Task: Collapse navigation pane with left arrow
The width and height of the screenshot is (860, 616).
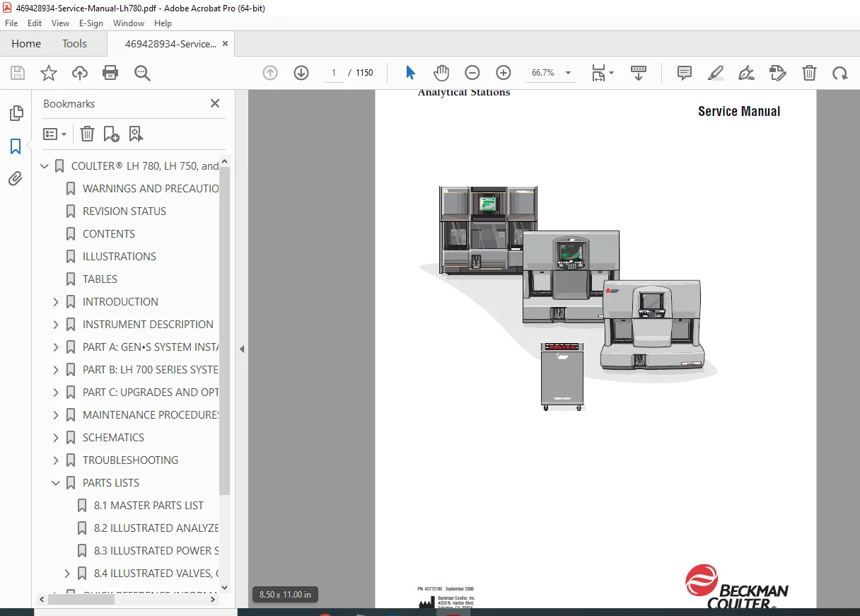Action: 242,349
